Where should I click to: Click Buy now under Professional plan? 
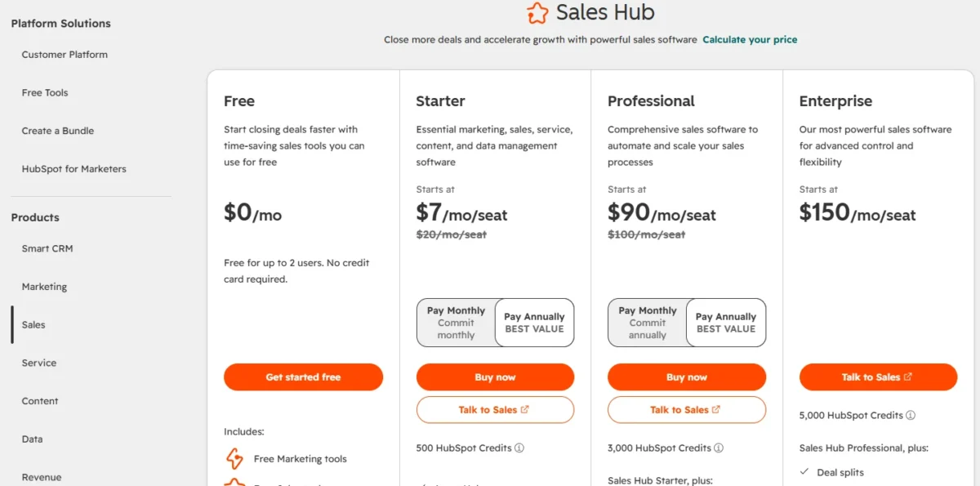(687, 377)
